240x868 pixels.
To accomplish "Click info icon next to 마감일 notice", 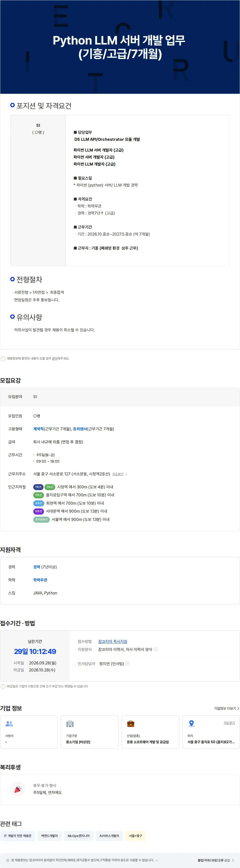I will (3, 686).
